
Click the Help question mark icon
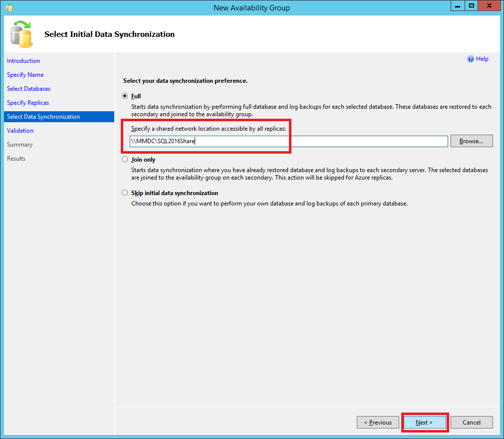(470, 59)
